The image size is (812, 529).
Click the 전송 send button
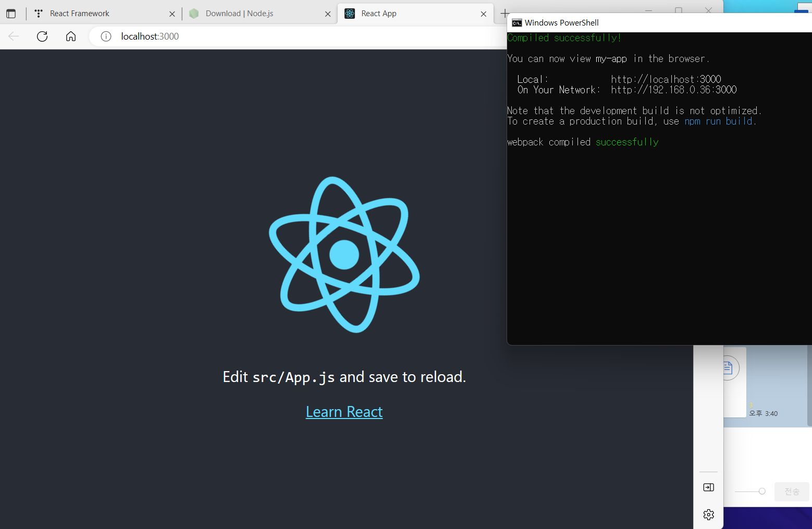pos(792,491)
